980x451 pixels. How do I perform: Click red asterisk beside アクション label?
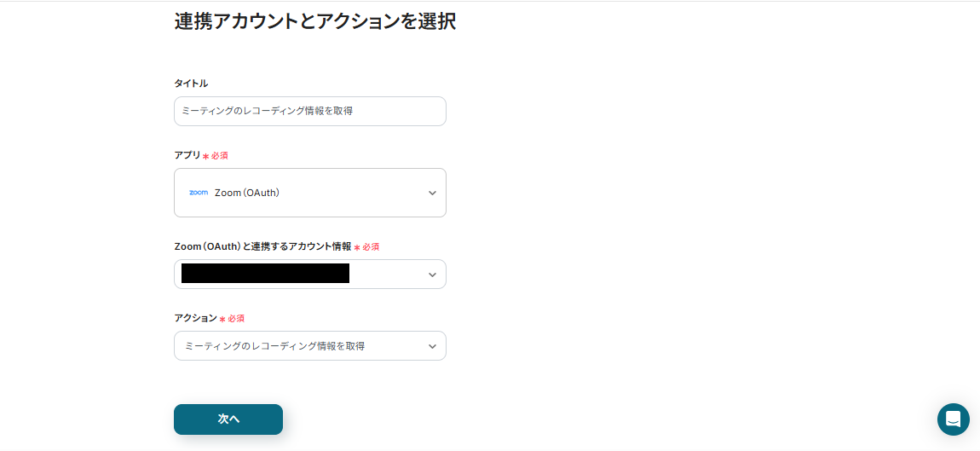tap(222, 319)
